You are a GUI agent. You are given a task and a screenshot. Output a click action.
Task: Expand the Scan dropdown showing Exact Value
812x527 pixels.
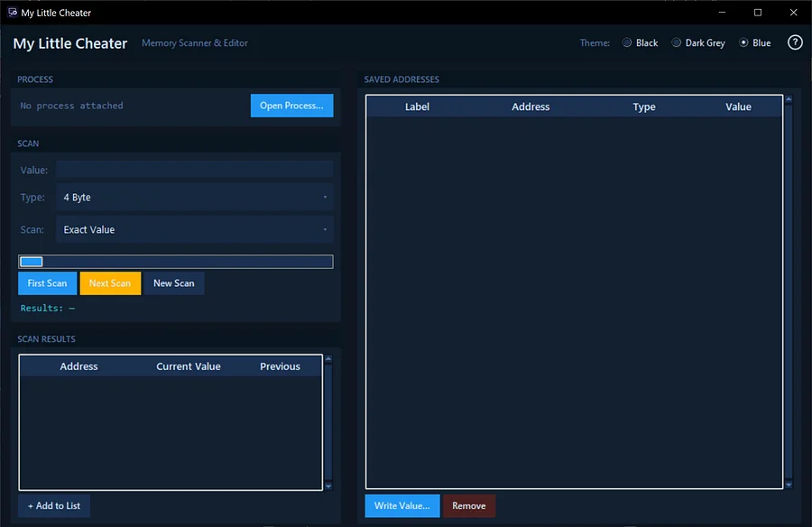point(195,229)
